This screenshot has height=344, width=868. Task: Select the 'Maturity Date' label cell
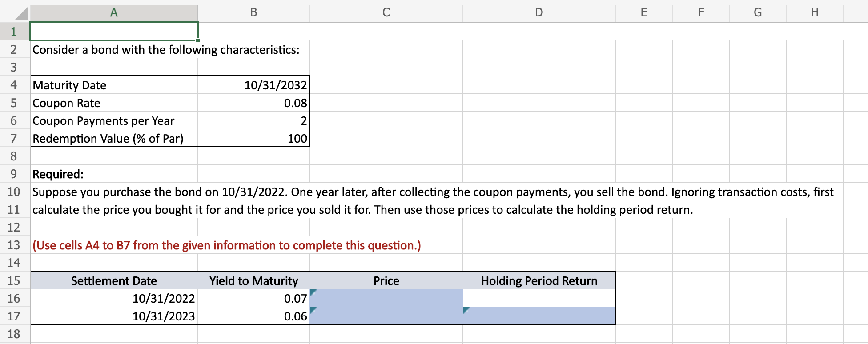pos(114,85)
